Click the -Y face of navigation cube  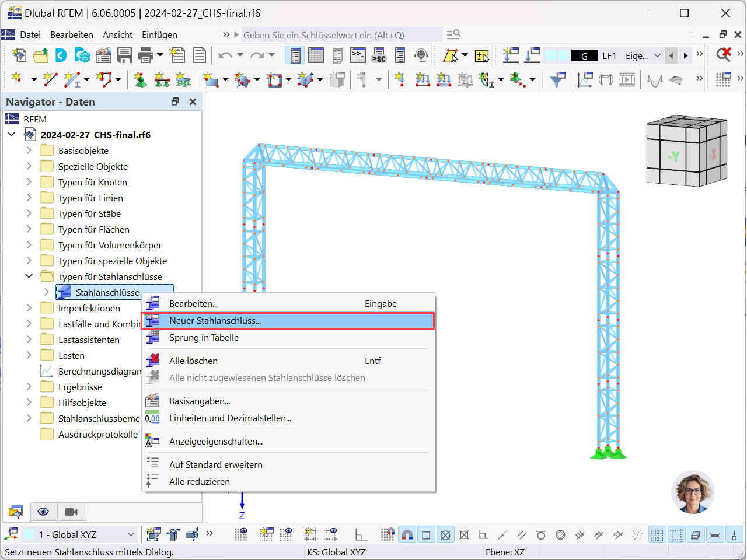click(673, 156)
